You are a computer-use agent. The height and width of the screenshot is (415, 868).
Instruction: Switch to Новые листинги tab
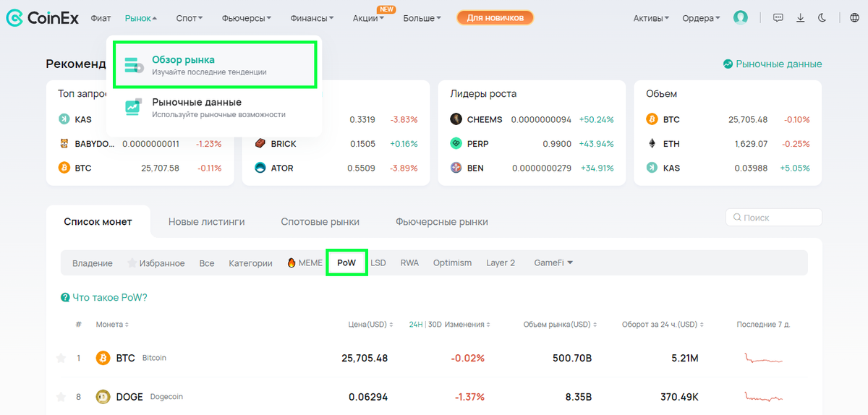(x=207, y=222)
